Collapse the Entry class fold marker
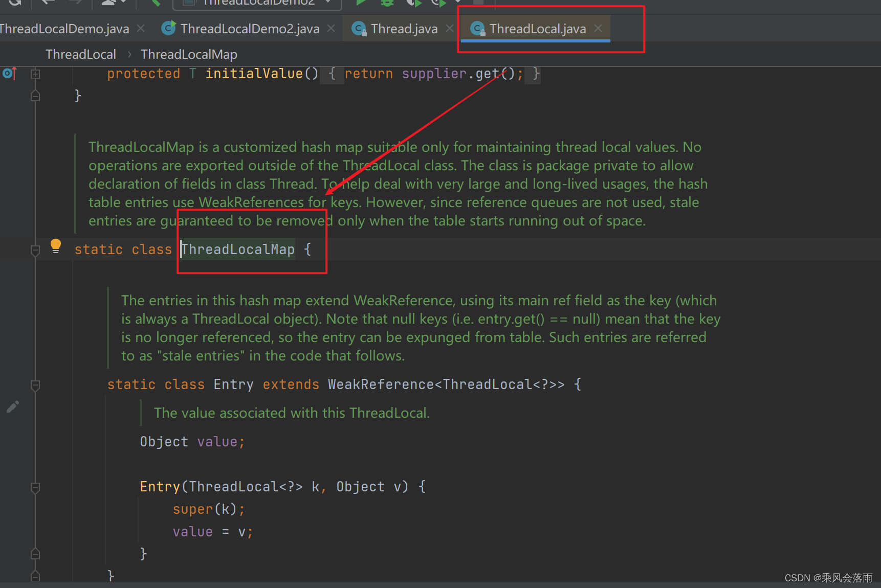 point(35,385)
